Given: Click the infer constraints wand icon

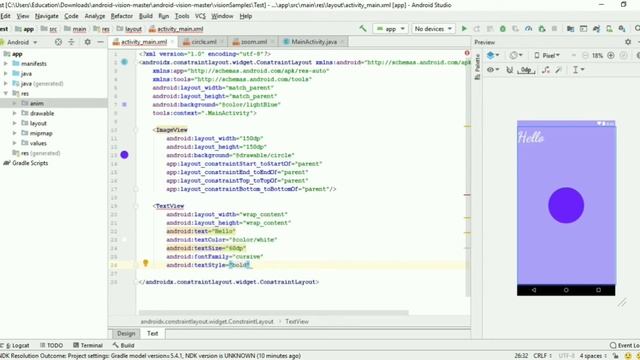Looking at the screenshot, I should (559, 70).
